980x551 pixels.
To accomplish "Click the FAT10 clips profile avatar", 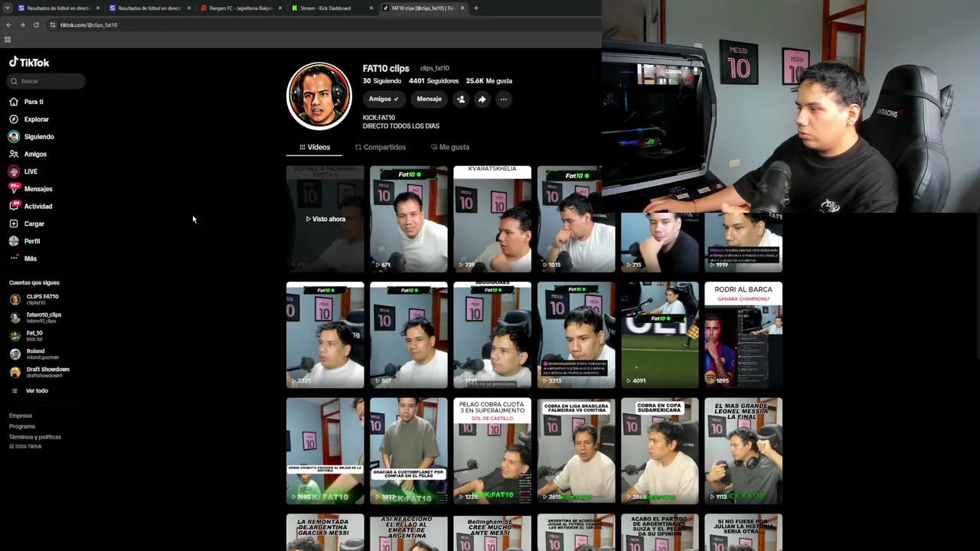I will [319, 96].
